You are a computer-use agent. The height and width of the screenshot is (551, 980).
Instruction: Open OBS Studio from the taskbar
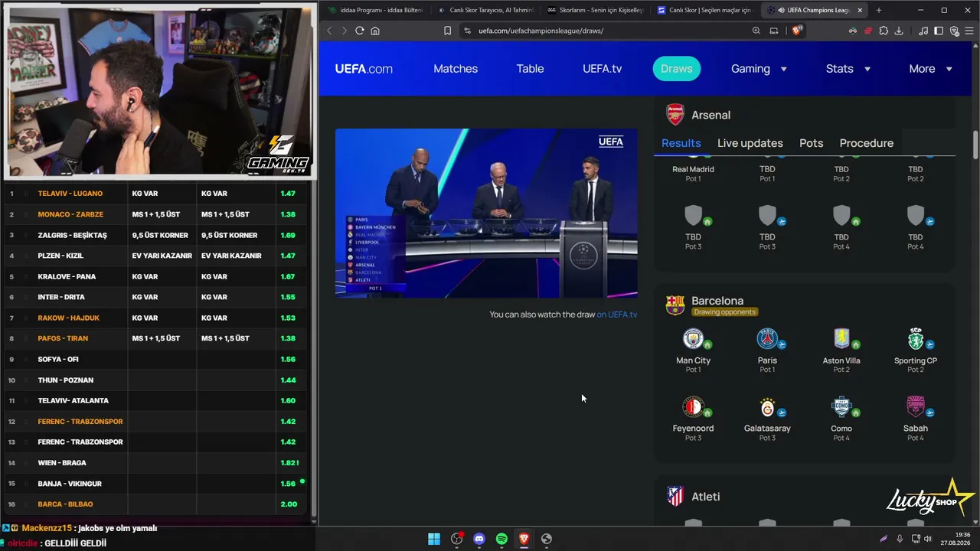point(457,539)
